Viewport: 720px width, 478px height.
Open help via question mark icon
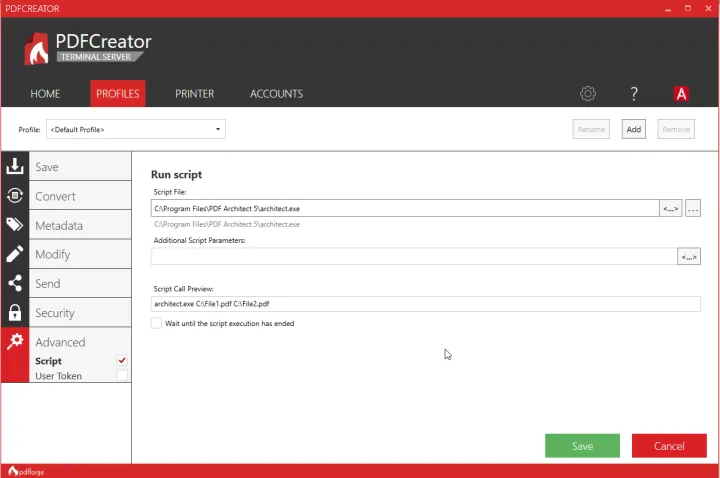[634, 94]
